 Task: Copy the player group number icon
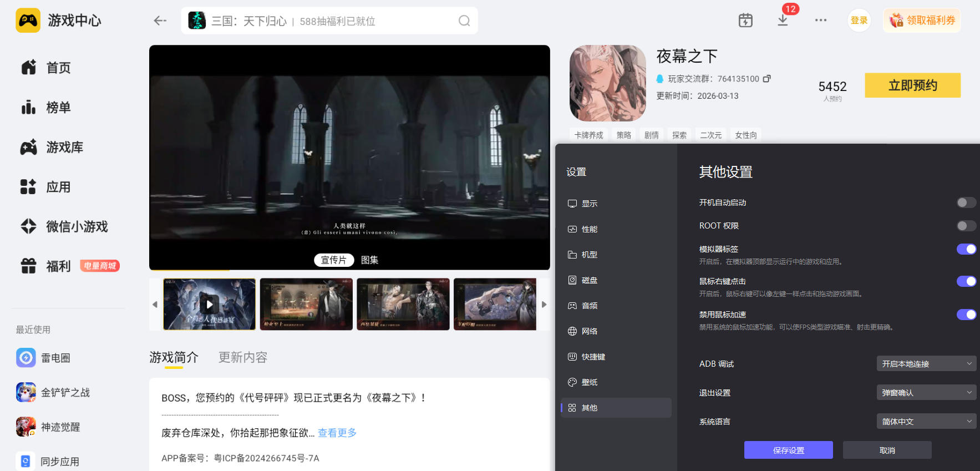tap(767, 79)
